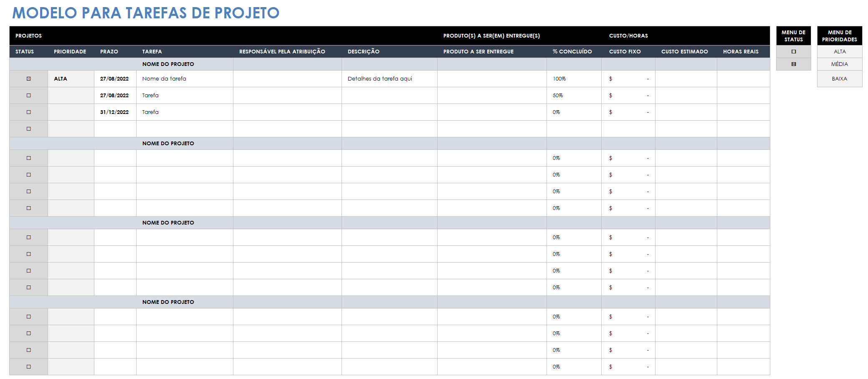Click the PROJETOS header cell
This screenshot has width=868, height=379.
[x=28, y=36]
